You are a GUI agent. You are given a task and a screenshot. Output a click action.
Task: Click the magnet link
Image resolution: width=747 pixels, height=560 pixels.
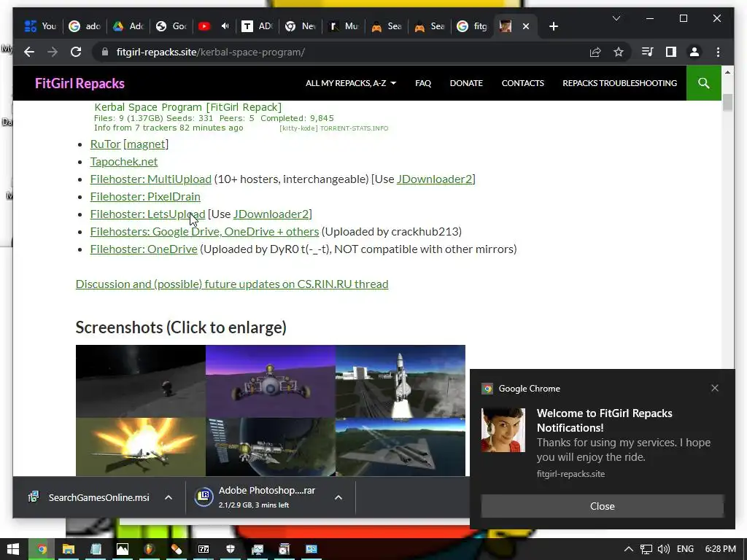146,144
